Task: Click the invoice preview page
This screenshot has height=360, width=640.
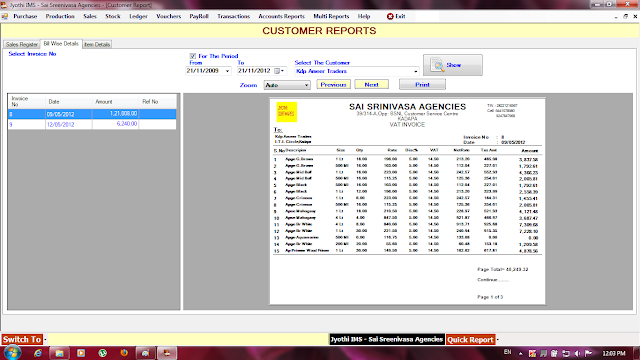Action: [407, 201]
